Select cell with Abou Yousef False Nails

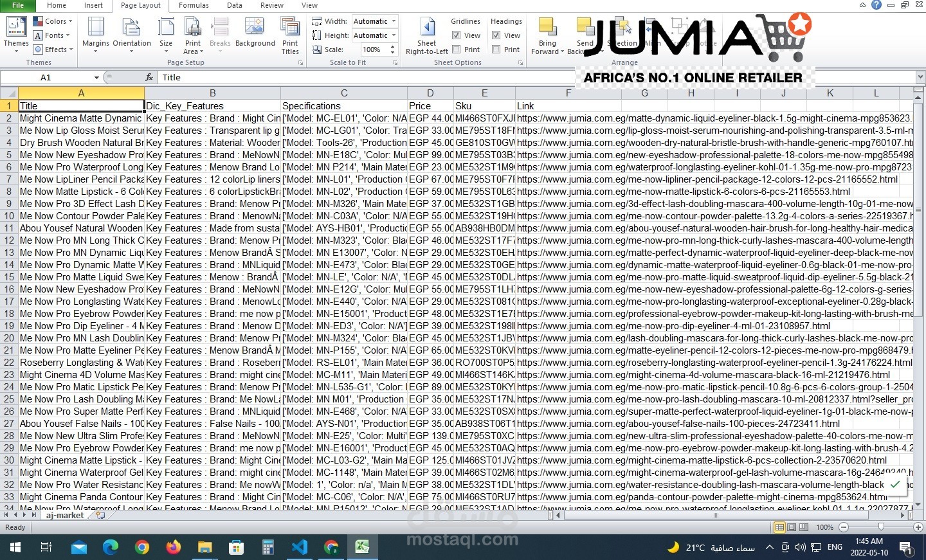pos(81,424)
